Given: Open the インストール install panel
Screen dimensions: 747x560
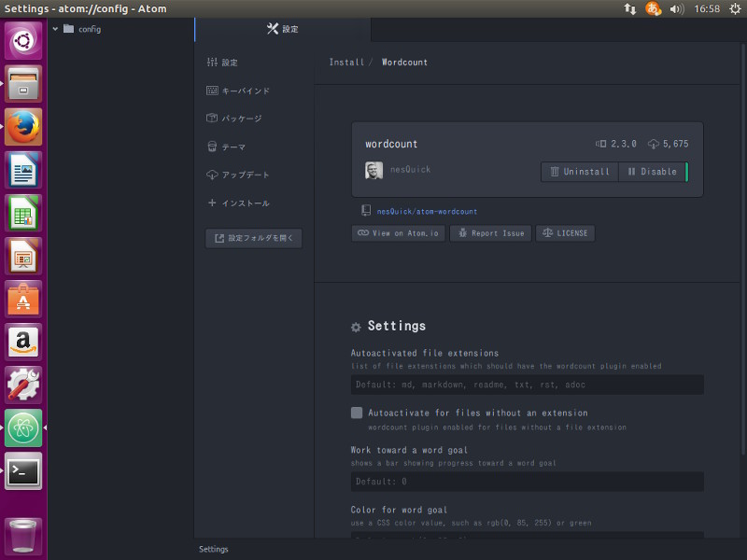Looking at the screenshot, I should pos(238,203).
